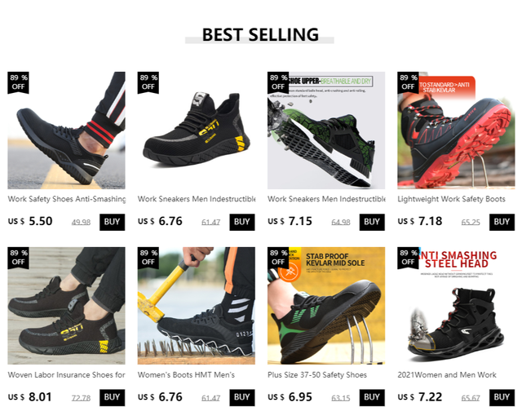
Task: Click the BEST SELLING heading
Action: click(260, 34)
